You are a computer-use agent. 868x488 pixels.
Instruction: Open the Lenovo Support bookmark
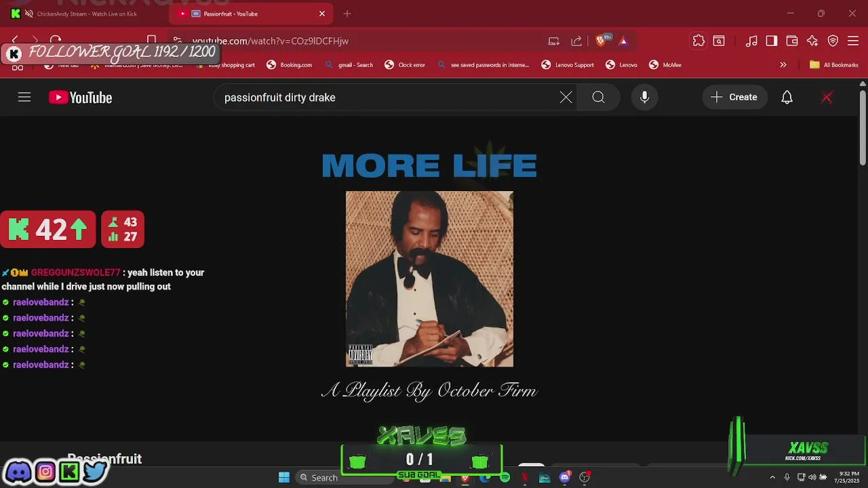coord(568,65)
